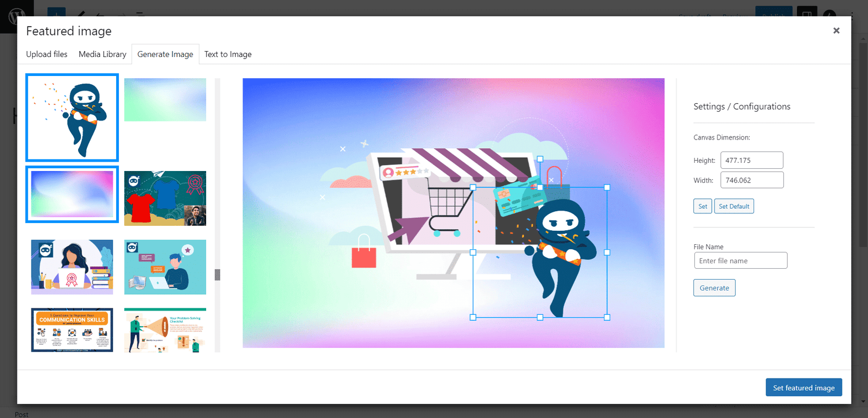Click the Generate button

(714, 288)
